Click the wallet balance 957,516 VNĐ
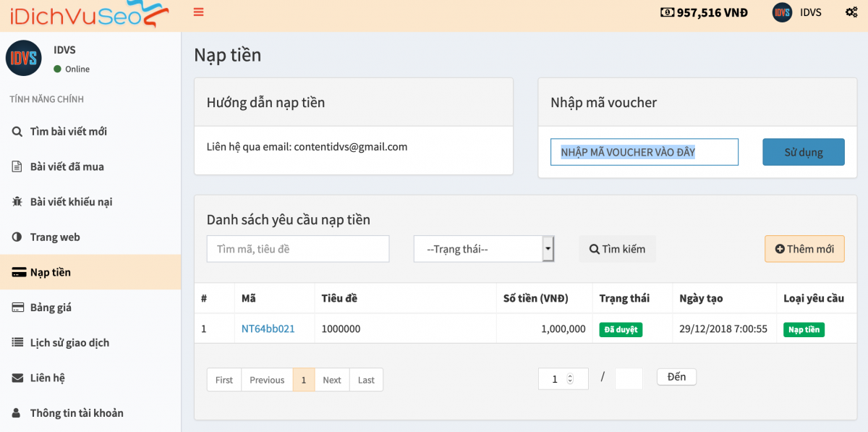This screenshot has width=868, height=432. point(705,12)
